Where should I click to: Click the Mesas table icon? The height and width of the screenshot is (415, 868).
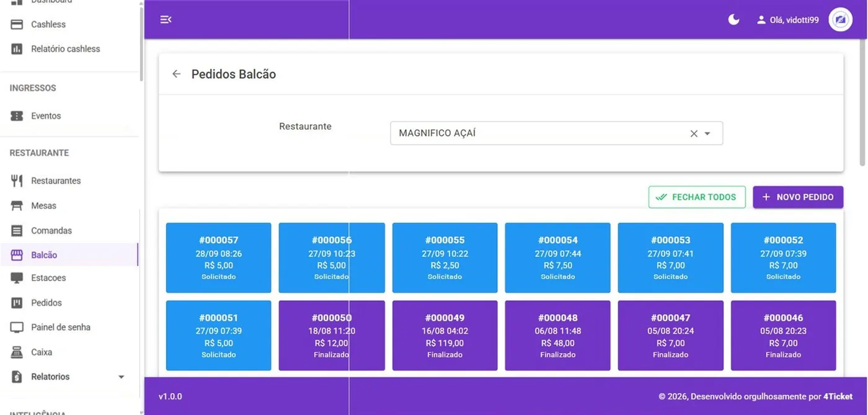[17, 206]
